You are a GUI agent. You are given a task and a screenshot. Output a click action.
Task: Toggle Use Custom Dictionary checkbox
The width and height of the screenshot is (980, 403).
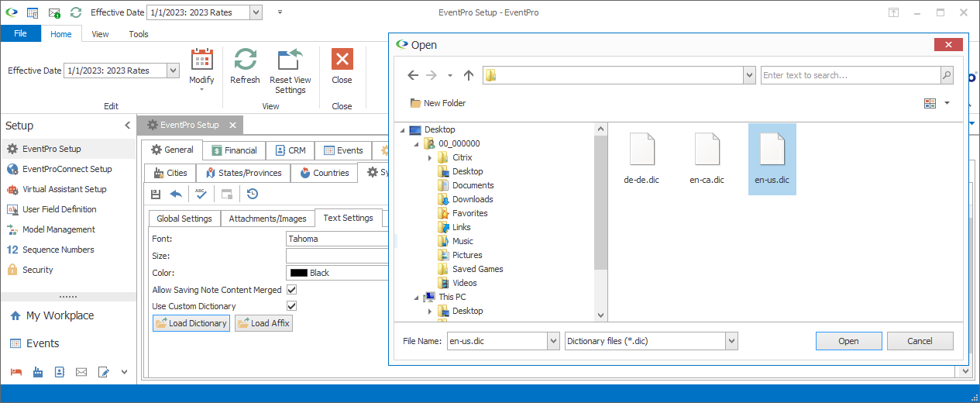tap(292, 306)
